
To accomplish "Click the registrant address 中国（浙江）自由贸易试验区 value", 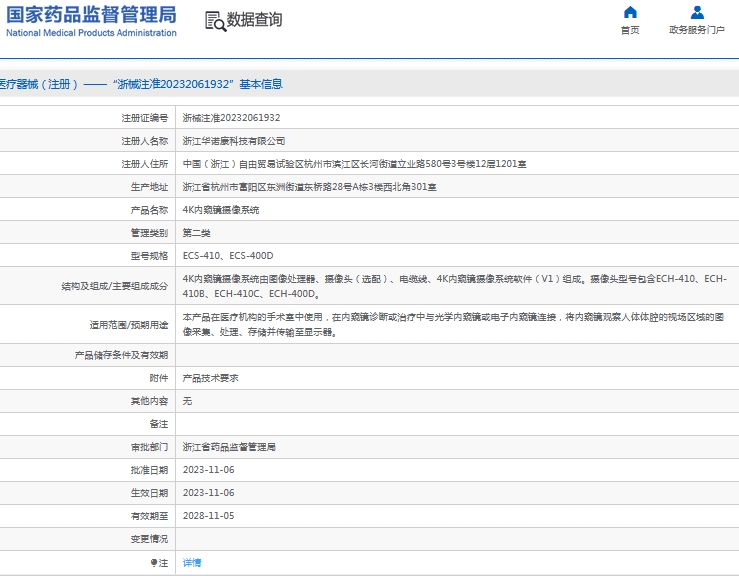I will [x=354, y=164].
